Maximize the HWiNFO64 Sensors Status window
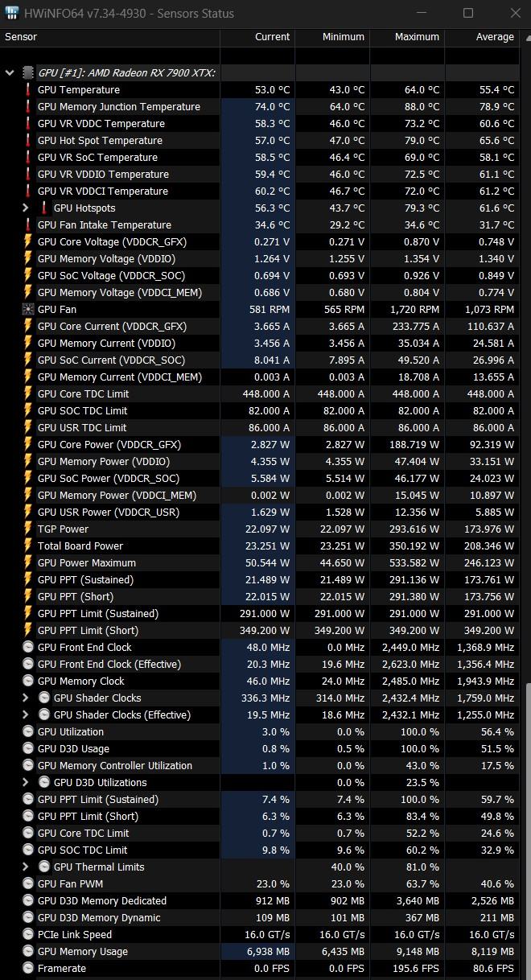531x980 pixels. click(x=467, y=13)
